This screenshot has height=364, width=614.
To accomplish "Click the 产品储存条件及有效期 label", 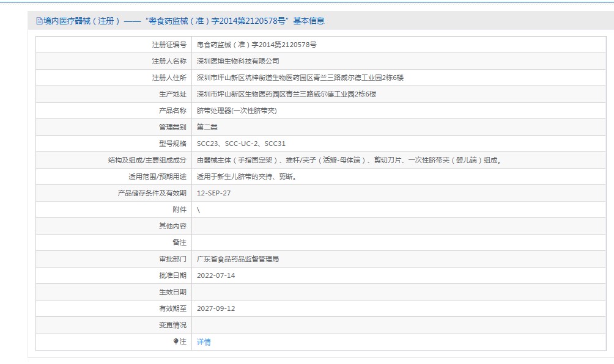I will point(152,193).
